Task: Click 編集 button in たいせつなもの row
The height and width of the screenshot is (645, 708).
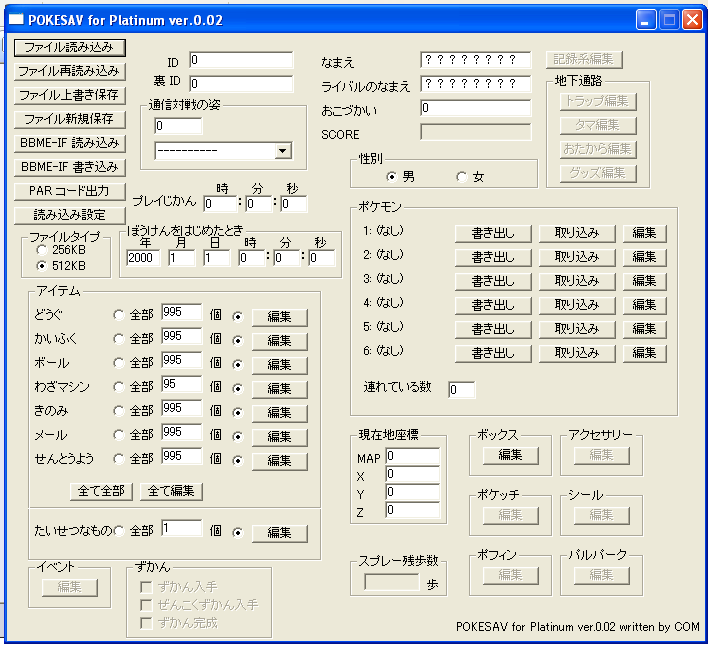Action: (279, 533)
